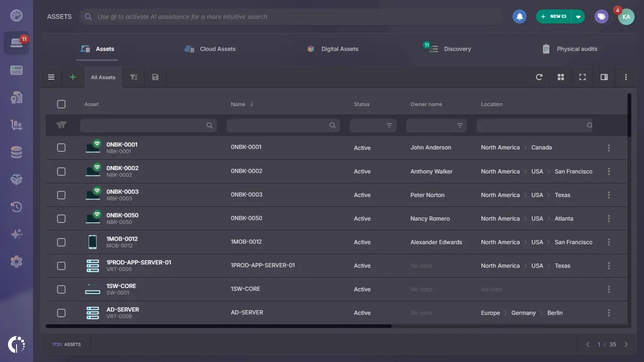Viewport: 644px width, 362px height.
Task: Switch to the Digital Assets tab
Action: point(332,49)
